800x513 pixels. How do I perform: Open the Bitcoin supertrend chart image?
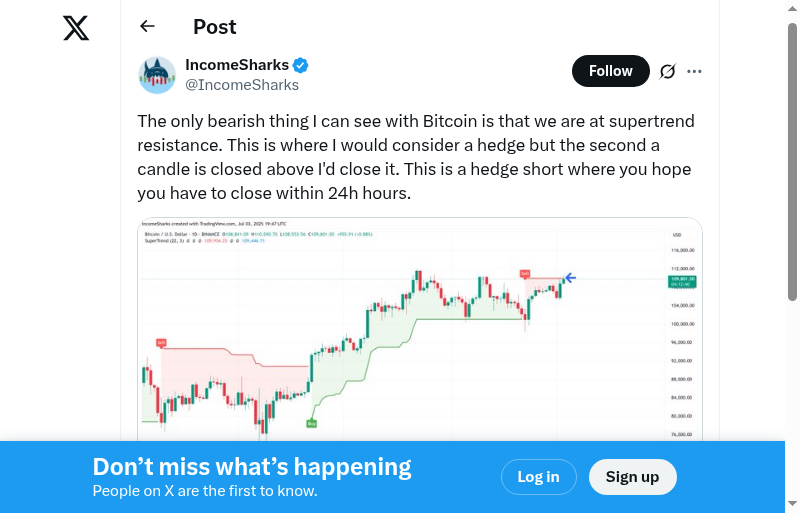420,330
